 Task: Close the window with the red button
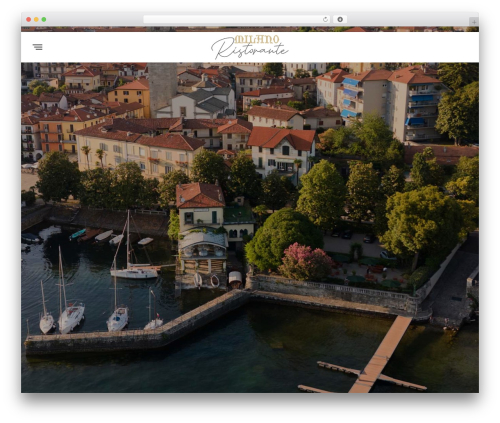(x=29, y=20)
